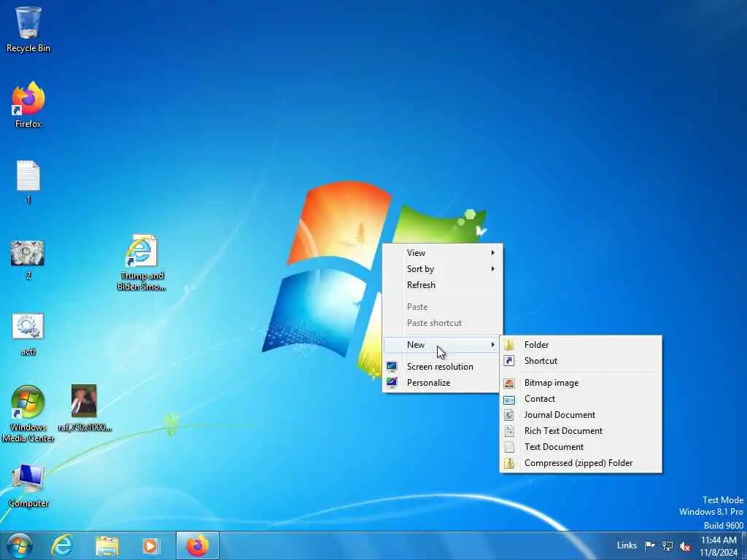Launch Internet Explorer from the taskbar
This screenshot has height=560, width=747.
[x=63, y=545]
